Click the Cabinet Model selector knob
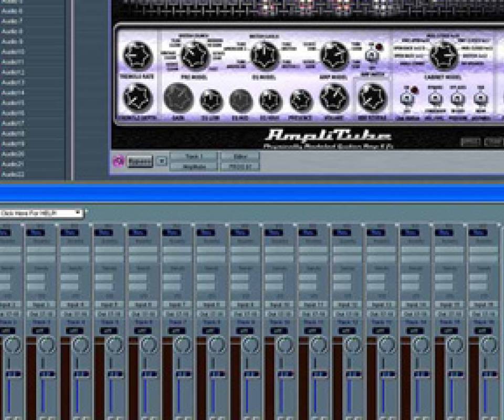The width and height of the screenshot is (504, 420). (444, 56)
